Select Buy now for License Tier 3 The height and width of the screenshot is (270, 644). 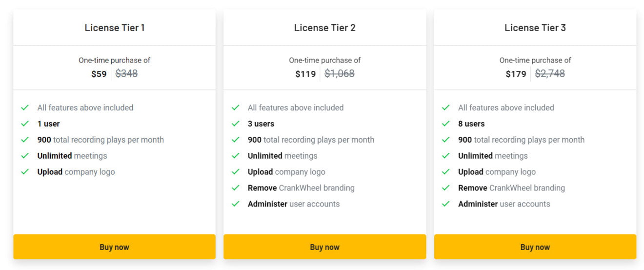[x=535, y=247]
